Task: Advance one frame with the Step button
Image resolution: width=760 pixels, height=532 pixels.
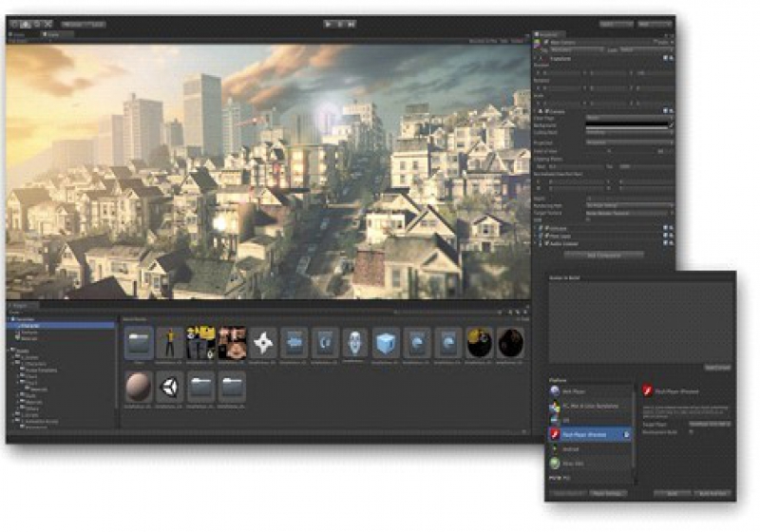Action: (351, 23)
